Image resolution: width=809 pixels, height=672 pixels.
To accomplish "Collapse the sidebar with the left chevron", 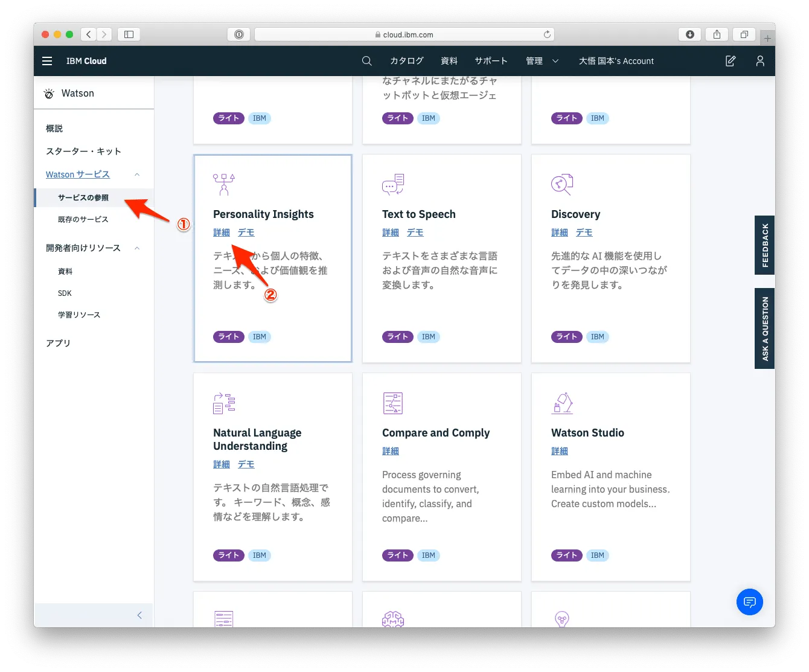I will [x=139, y=615].
